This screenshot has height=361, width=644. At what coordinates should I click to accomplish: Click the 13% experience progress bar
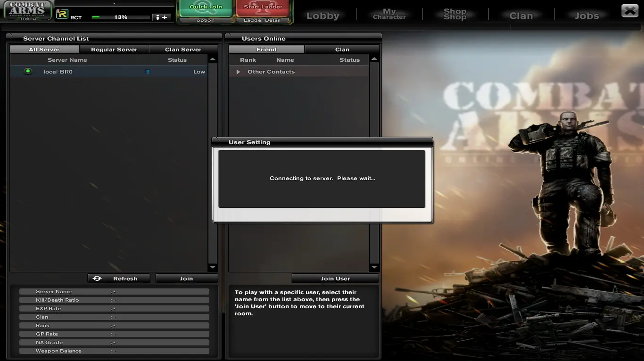click(x=121, y=17)
